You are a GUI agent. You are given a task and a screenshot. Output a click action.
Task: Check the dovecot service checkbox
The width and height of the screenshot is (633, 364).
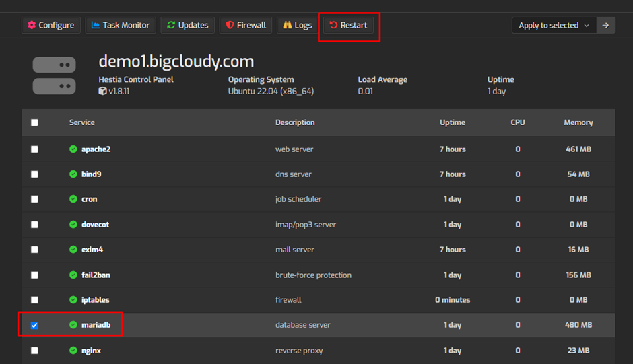pyautogui.click(x=35, y=225)
